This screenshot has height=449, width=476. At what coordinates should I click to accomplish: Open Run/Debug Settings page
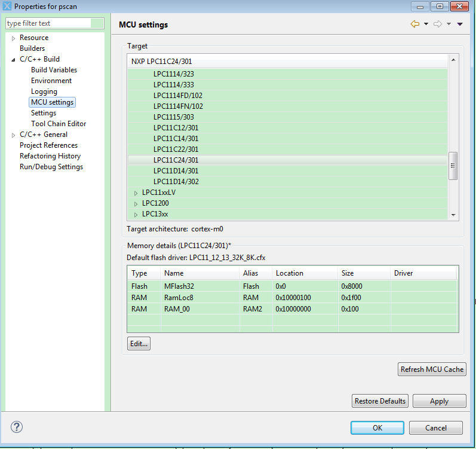coord(51,167)
